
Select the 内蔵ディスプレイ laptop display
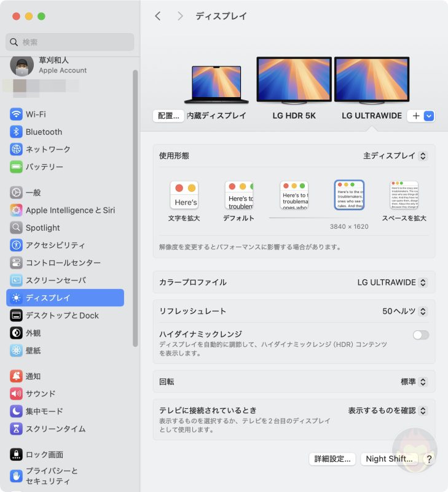[216, 85]
